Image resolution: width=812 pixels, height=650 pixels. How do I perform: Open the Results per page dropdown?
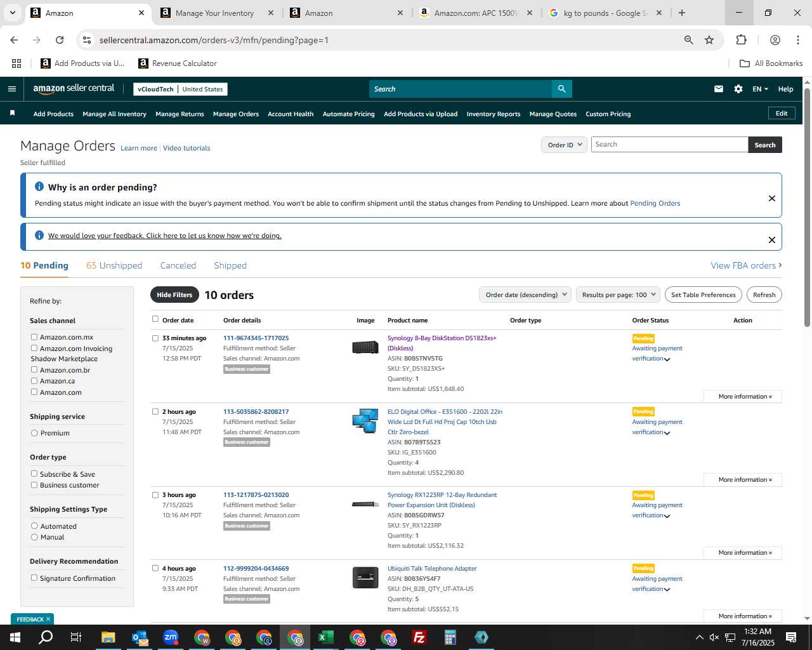click(x=618, y=295)
